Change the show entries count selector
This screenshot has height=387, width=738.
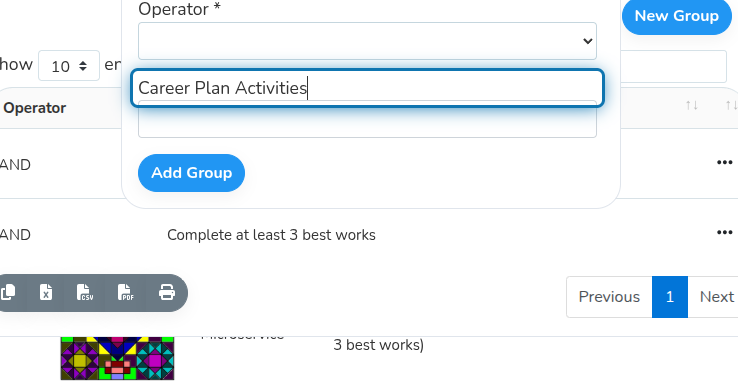(x=69, y=65)
